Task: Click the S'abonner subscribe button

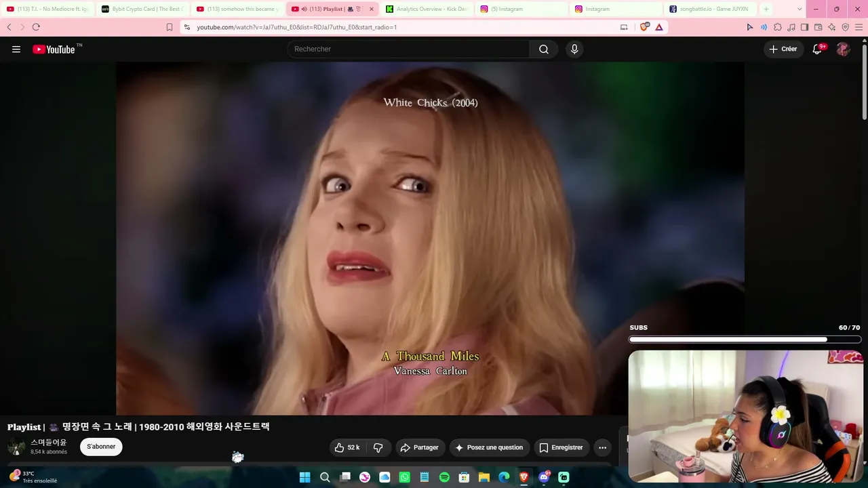Action: (x=101, y=447)
